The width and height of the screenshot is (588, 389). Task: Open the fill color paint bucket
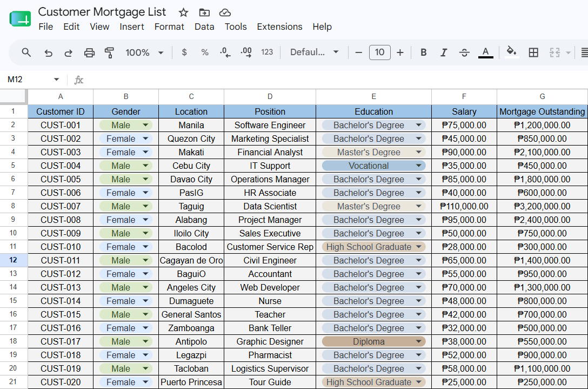[511, 52]
